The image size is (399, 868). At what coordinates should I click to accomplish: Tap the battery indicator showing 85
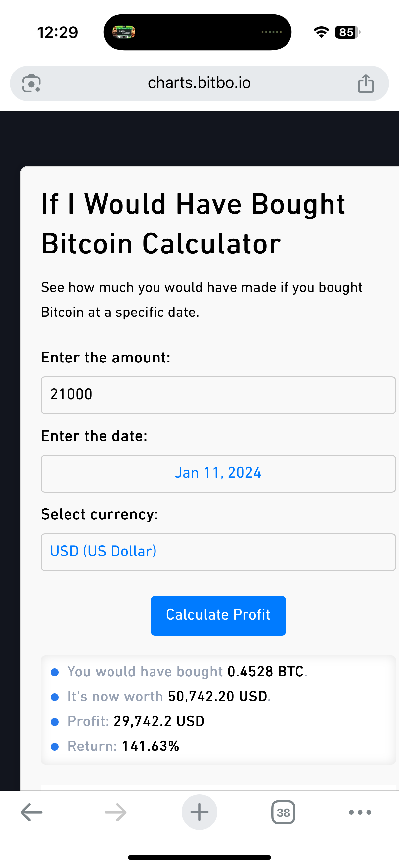coord(347,32)
